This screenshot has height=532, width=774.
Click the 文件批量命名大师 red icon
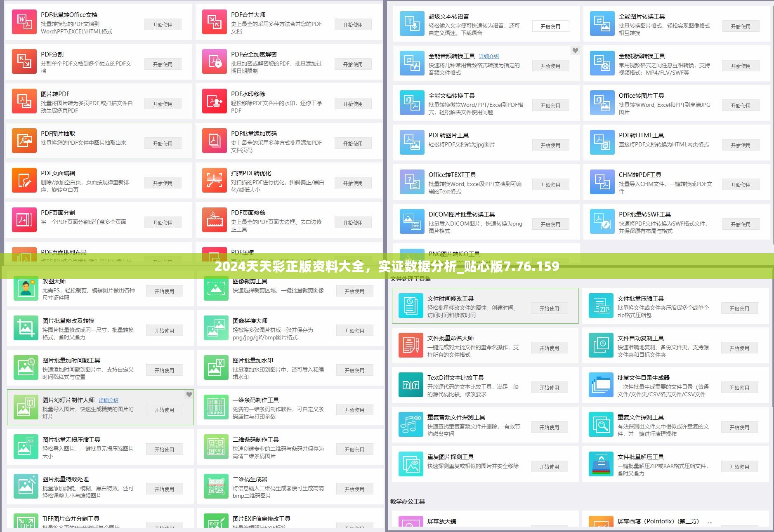click(411, 345)
